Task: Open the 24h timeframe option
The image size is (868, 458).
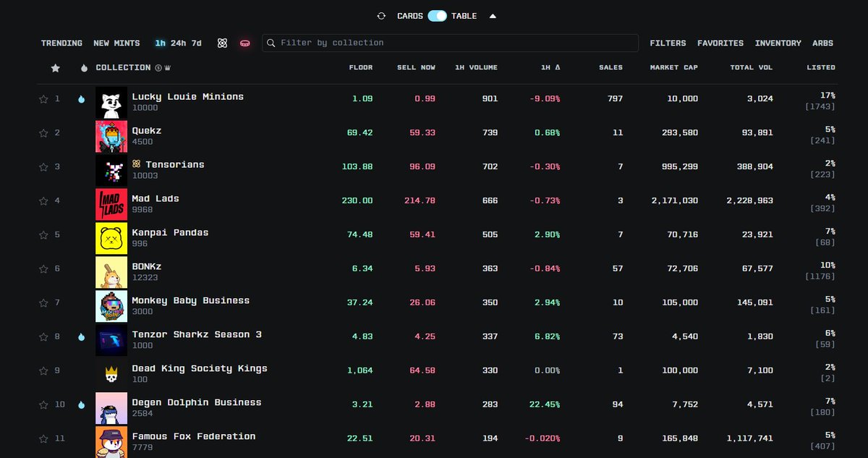Action: coord(177,43)
